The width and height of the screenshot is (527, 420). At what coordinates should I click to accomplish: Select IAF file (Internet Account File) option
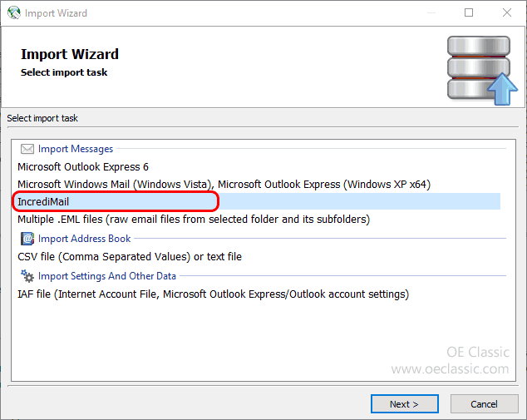213,294
